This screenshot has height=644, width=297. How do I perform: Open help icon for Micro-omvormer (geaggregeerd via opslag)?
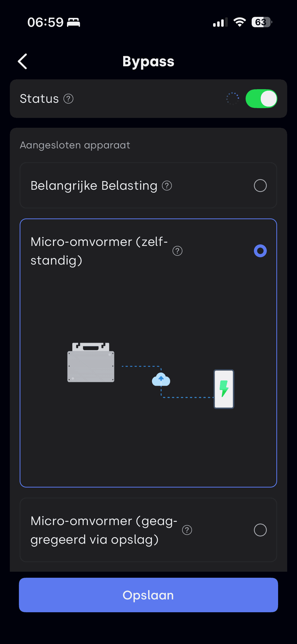(187, 530)
